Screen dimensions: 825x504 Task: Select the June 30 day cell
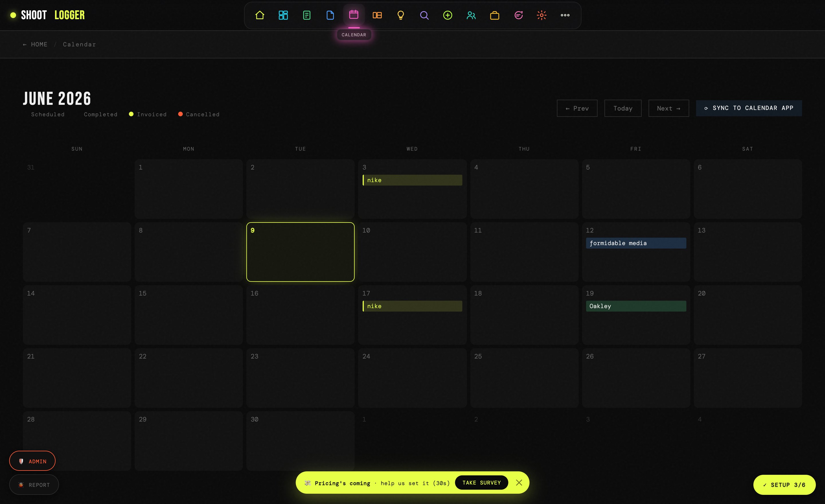click(300, 441)
